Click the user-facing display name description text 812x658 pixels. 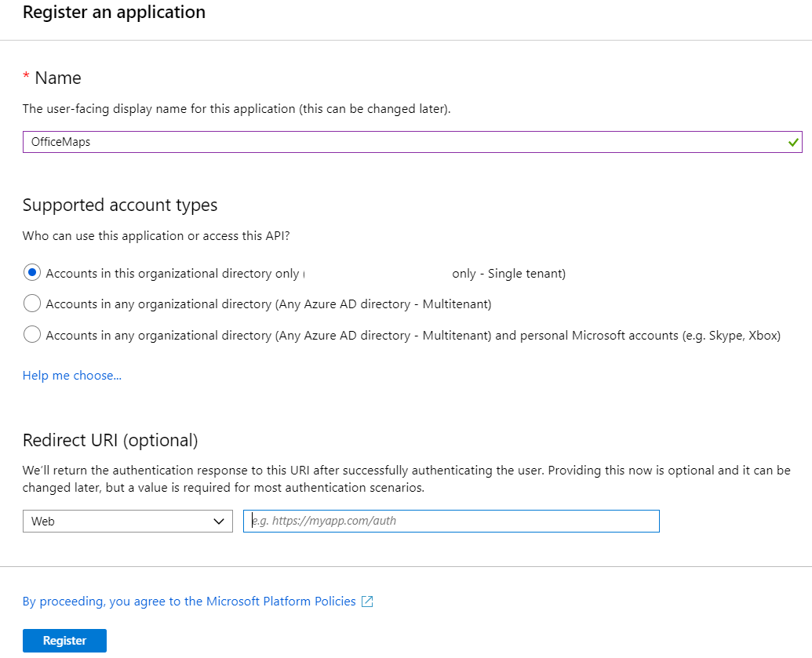237,109
